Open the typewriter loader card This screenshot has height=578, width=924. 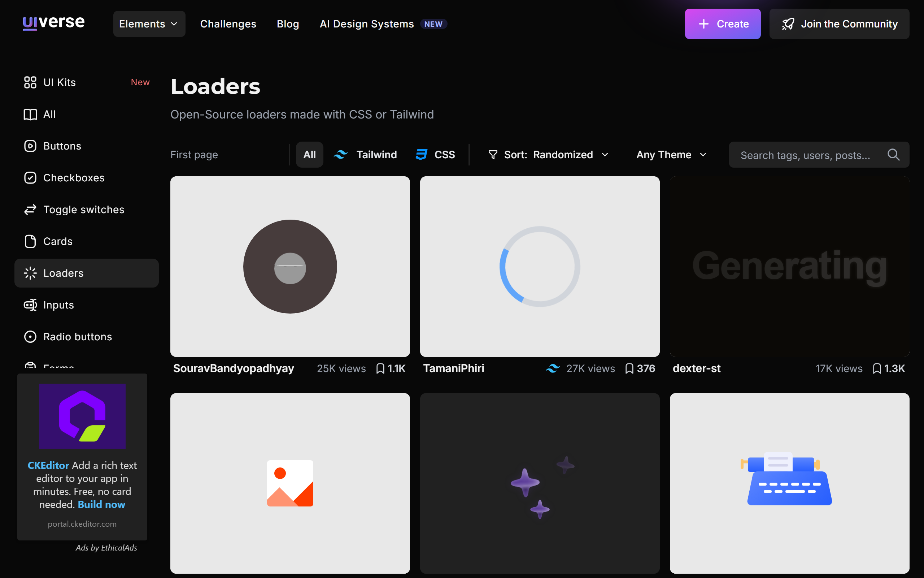tap(790, 483)
